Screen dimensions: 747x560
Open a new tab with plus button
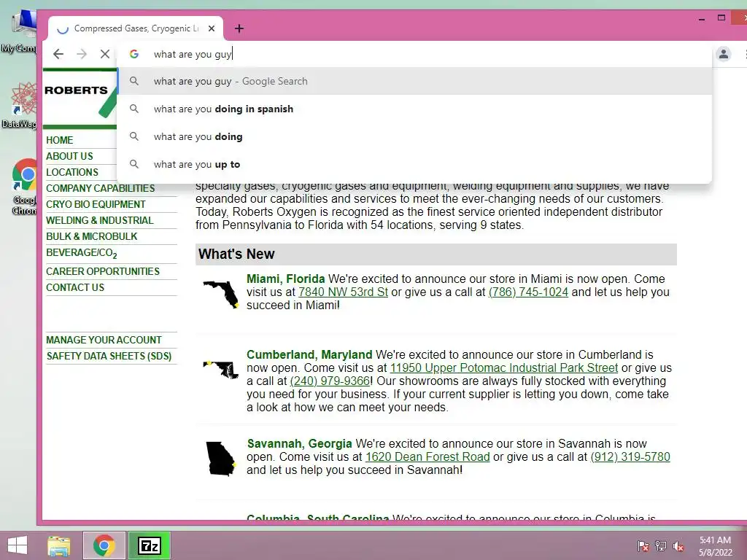click(239, 28)
